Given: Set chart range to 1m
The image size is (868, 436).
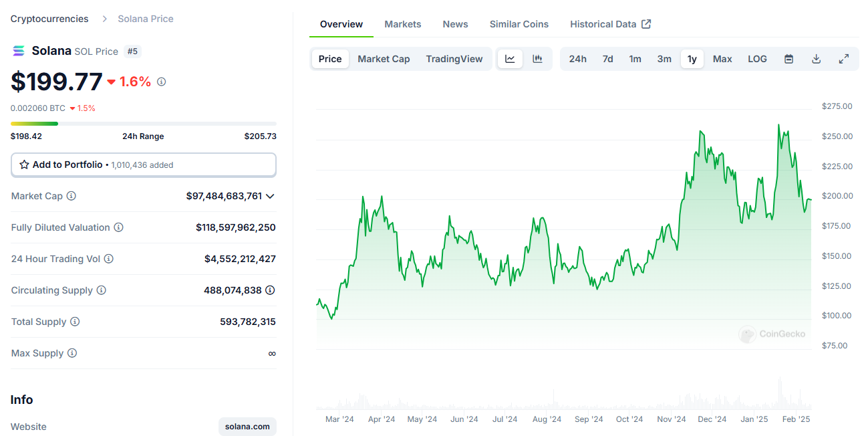Looking at the screenshot, I should click(635, 59).
